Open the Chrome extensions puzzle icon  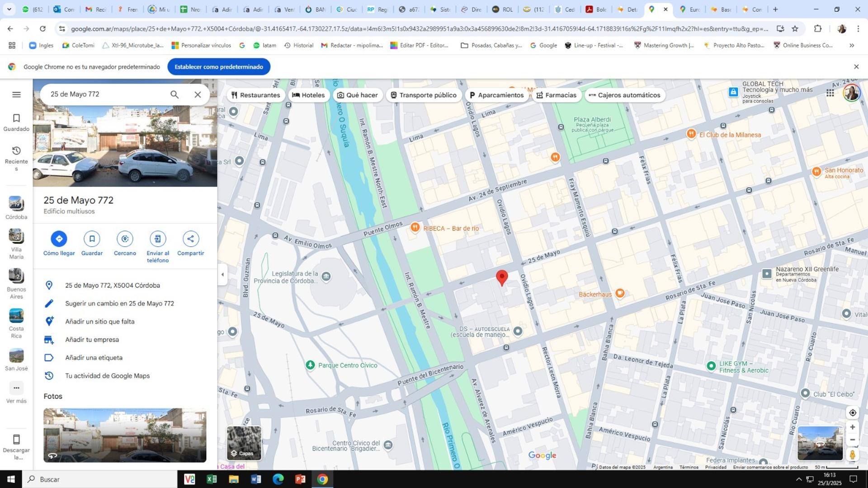coord(818,29)
